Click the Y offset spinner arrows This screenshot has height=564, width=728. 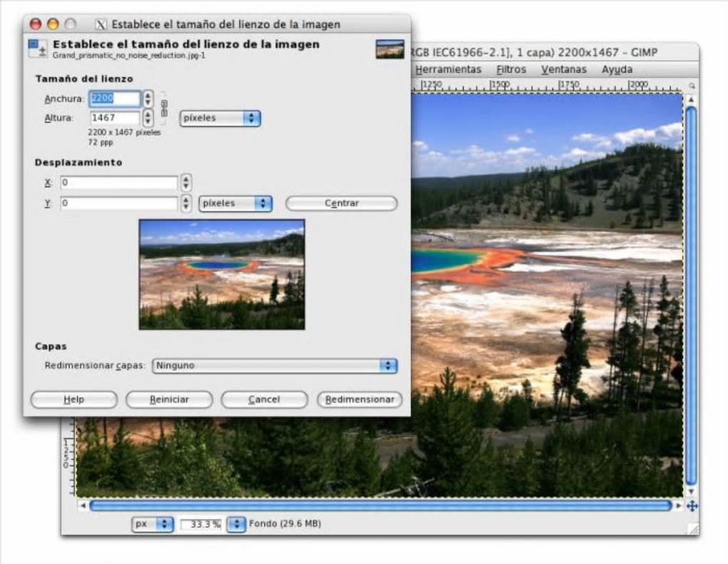coord(186,203)
